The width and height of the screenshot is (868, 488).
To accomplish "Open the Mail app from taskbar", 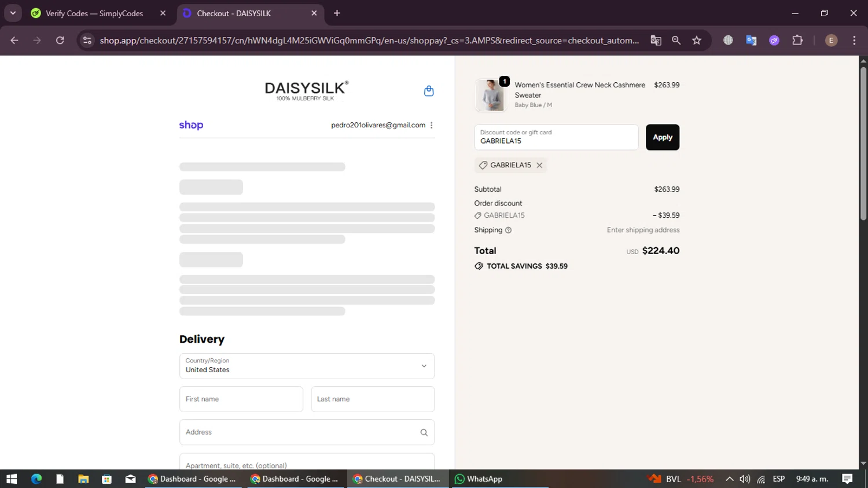I will pos(130,479).
